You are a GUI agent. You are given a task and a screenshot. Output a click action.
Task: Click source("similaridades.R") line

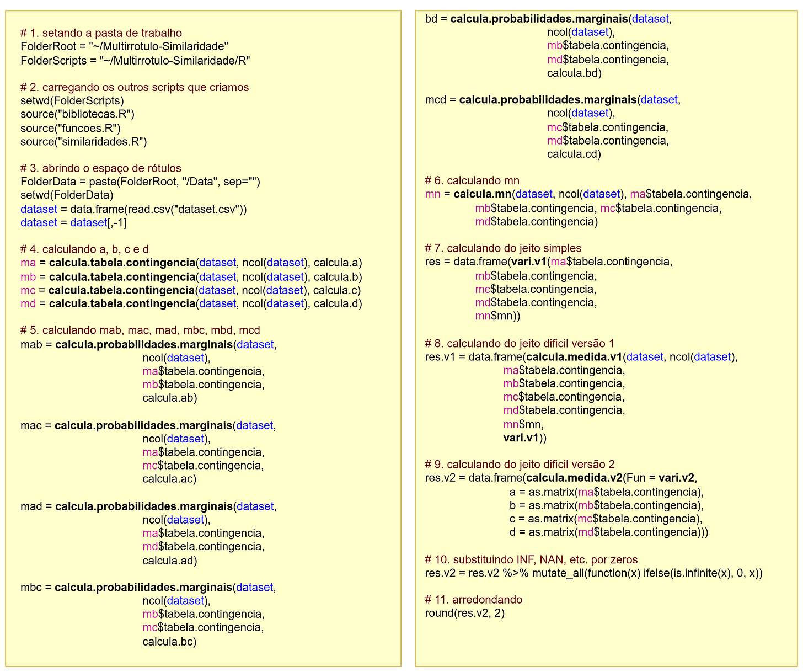(x=84, y=142)
